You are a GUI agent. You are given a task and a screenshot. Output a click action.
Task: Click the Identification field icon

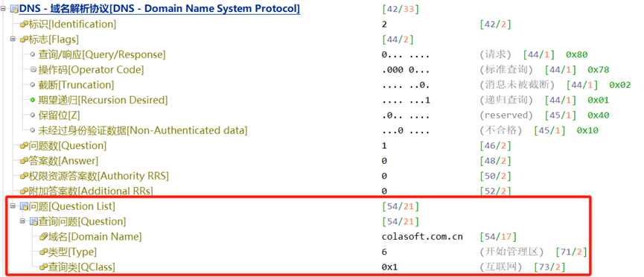pyautogui.click(x=24, y=25)
